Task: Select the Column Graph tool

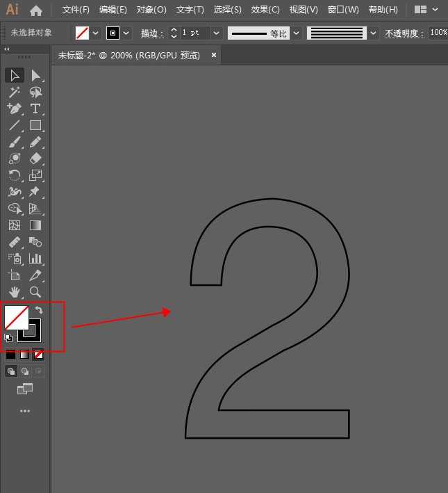Action: (35, 259)
